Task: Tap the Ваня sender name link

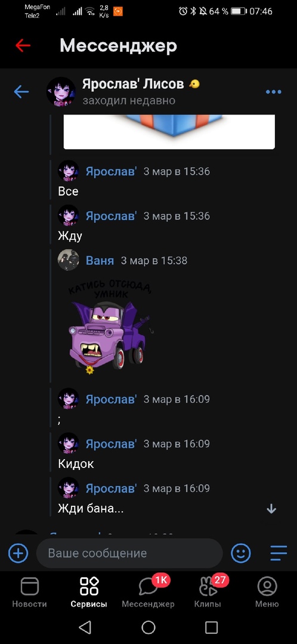Action: [100, 261]
